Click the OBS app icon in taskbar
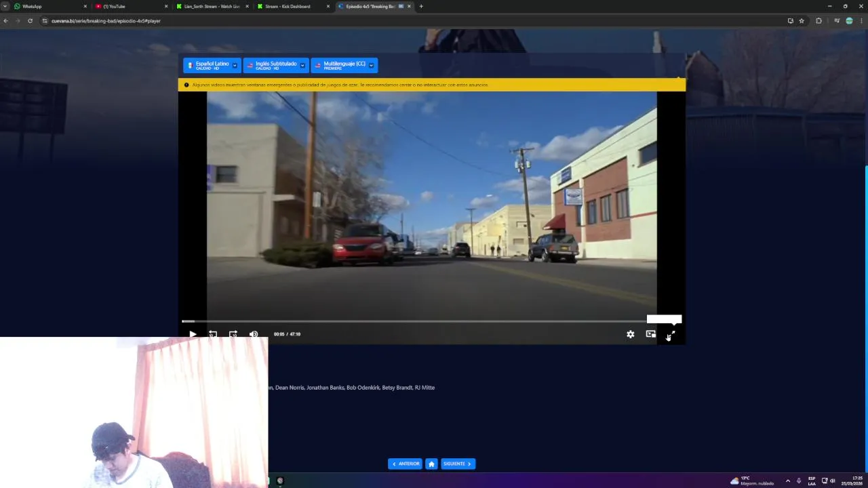The width and height of the screenshot is (868, 488). pos(280,481)
